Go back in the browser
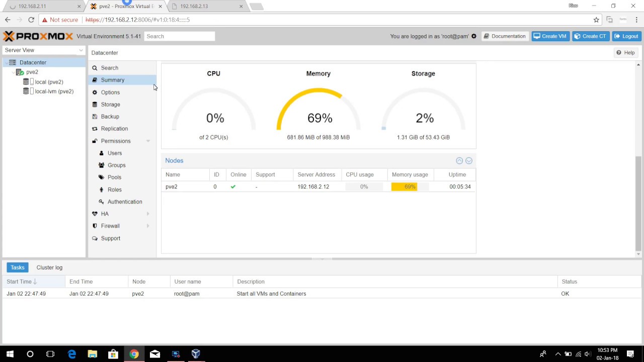 point(8,20)
